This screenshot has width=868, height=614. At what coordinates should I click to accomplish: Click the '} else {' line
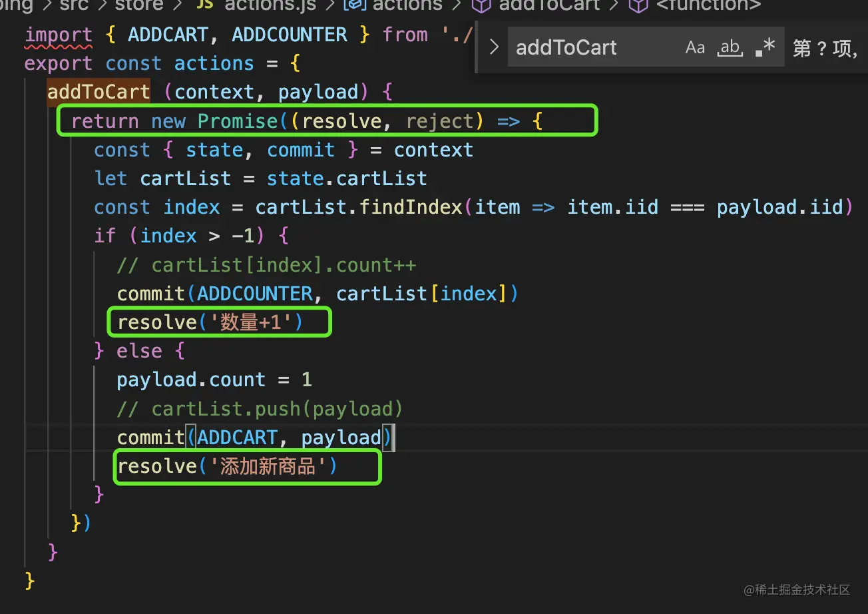(x=139, y=351)
